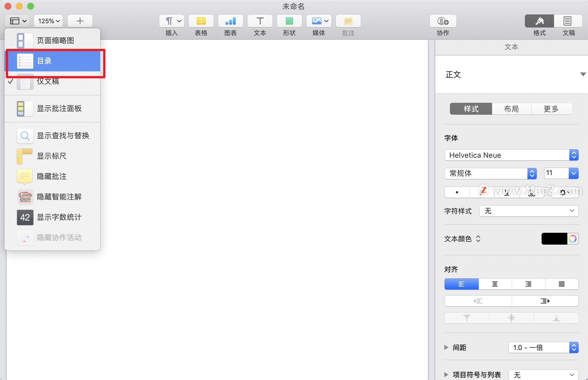Align text left
Screen dimensions: 588x380
tap(462, 284)
